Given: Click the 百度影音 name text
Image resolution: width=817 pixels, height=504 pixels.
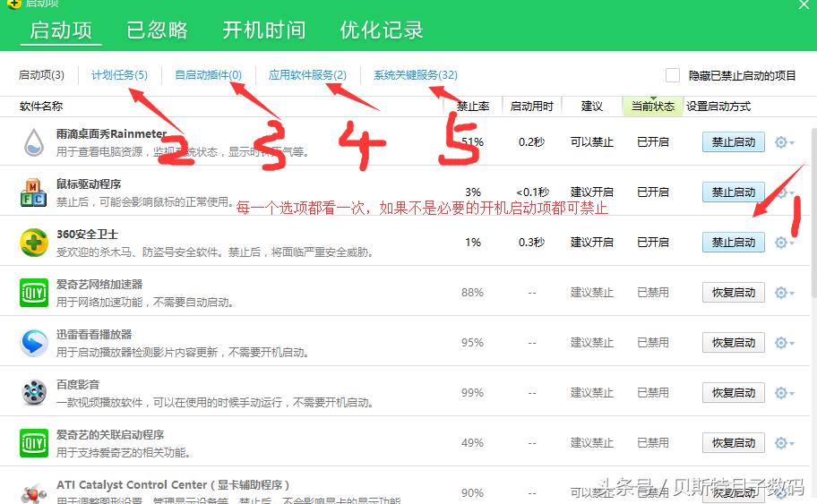Looking at the screenshot, I should pyautogui.click(x=78, y=384).
